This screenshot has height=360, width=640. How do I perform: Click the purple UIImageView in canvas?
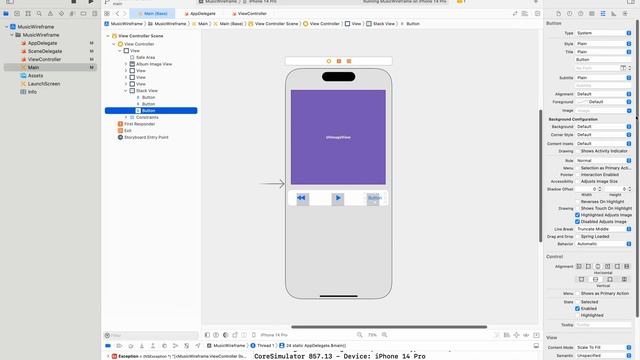pyautogui.click(x=338, y=137)
